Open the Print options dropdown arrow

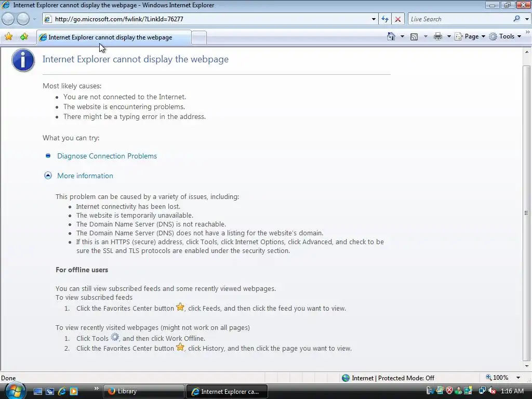[448, 36]
